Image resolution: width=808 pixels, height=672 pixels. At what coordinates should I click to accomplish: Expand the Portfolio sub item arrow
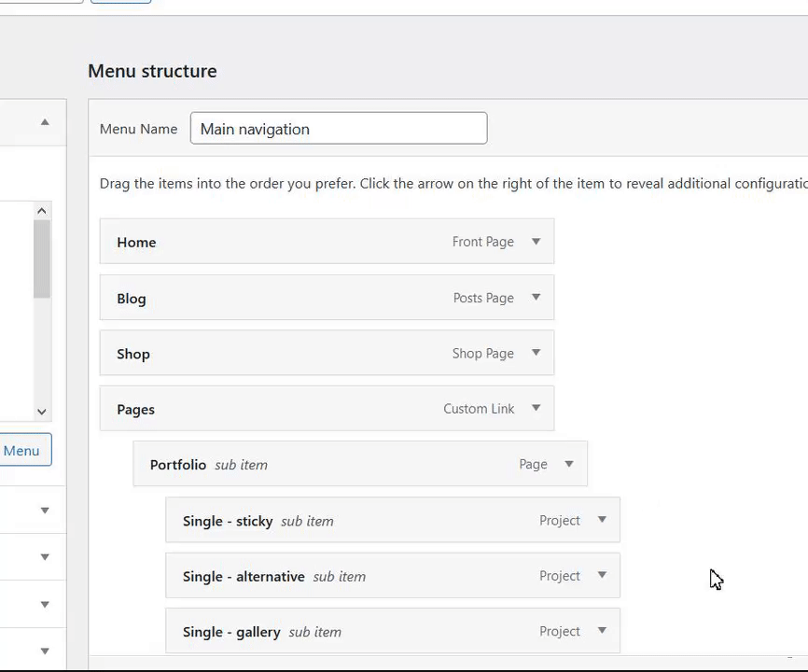569,464
